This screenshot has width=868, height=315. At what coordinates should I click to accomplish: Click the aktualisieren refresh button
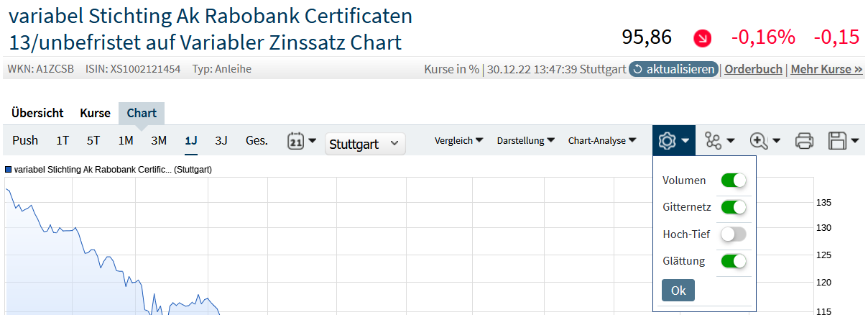tap(673, 69)
